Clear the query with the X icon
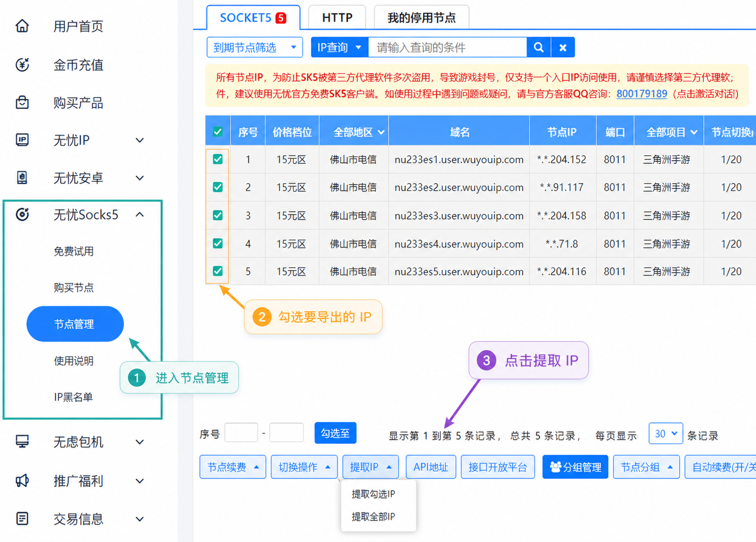Viewport: 756px width, 542px height. (x=563, y=47)
